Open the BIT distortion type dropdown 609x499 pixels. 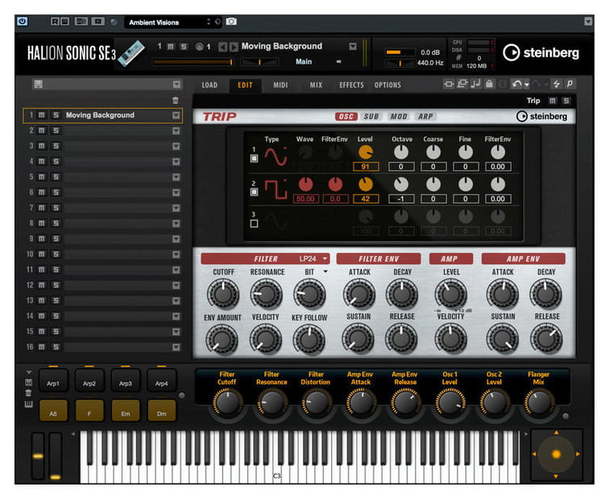[x=325, y=271]
